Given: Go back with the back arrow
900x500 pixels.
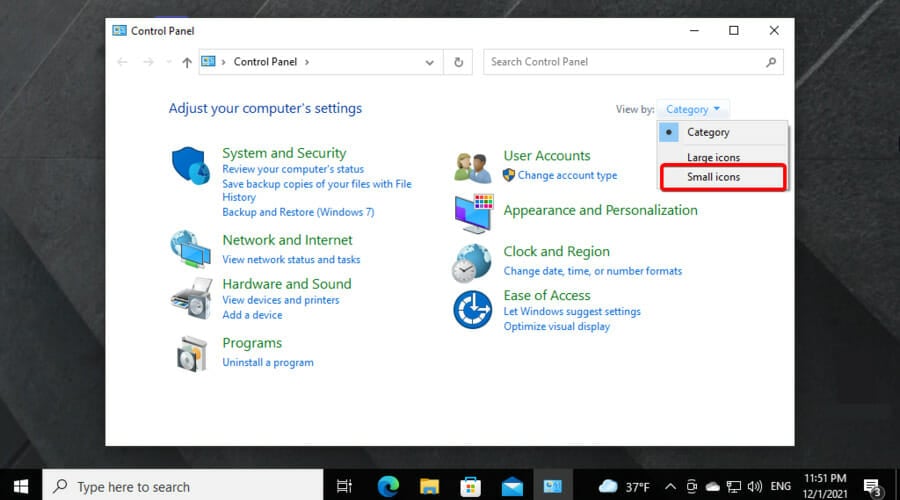Looking at the screenshot, I should 122,62.
